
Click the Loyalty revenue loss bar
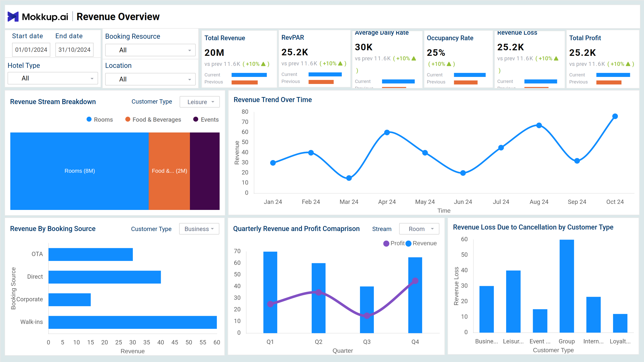point(620,323)
